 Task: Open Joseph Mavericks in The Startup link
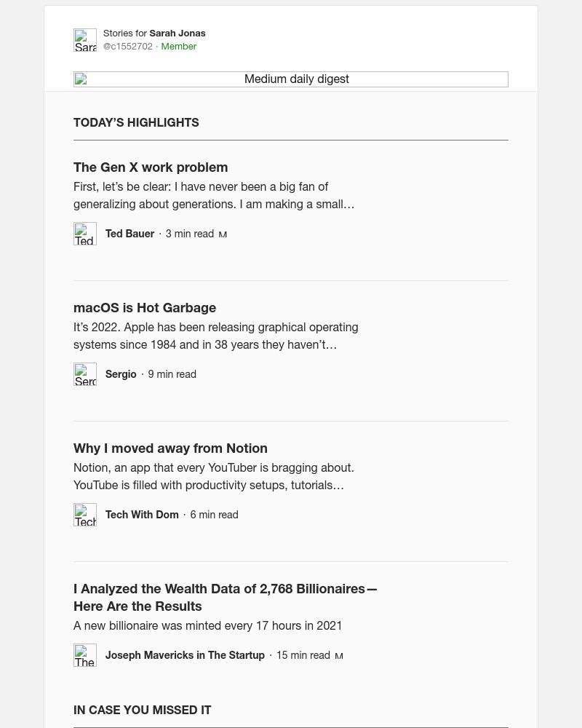(185, 655)
